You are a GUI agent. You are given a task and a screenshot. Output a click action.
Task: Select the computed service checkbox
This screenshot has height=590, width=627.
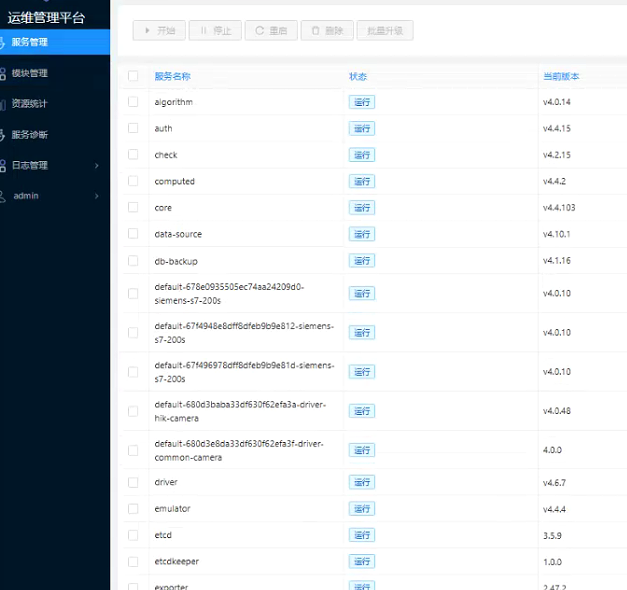(x=133, y=181)
